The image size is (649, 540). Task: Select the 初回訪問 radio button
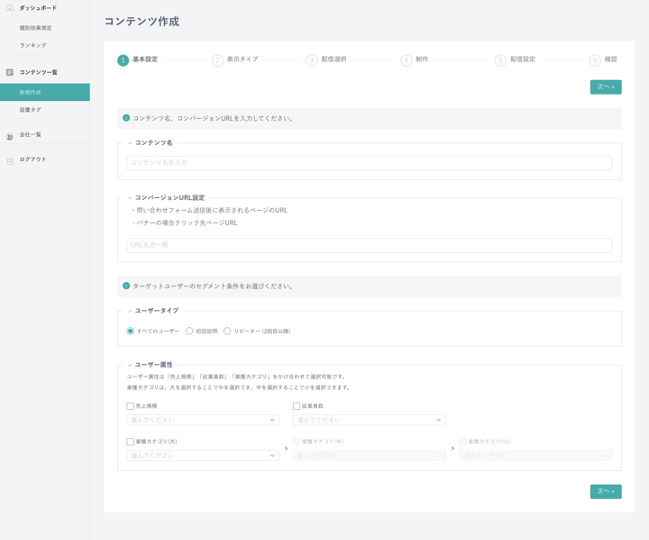pos(190,331)
